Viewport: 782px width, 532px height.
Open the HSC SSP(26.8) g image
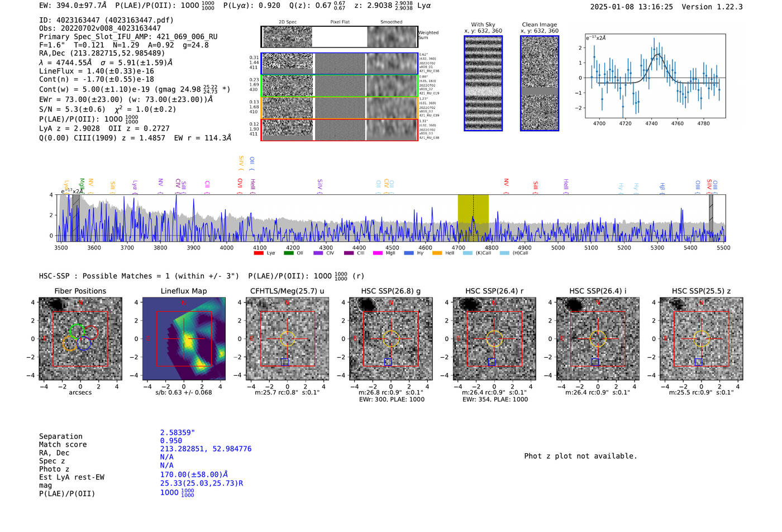391,339
